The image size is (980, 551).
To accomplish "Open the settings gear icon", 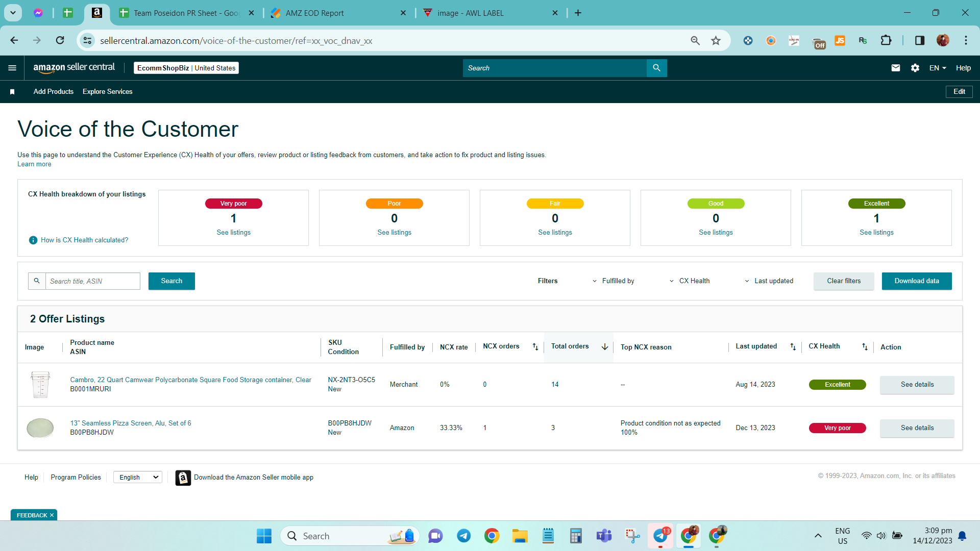I will point(915,68).
